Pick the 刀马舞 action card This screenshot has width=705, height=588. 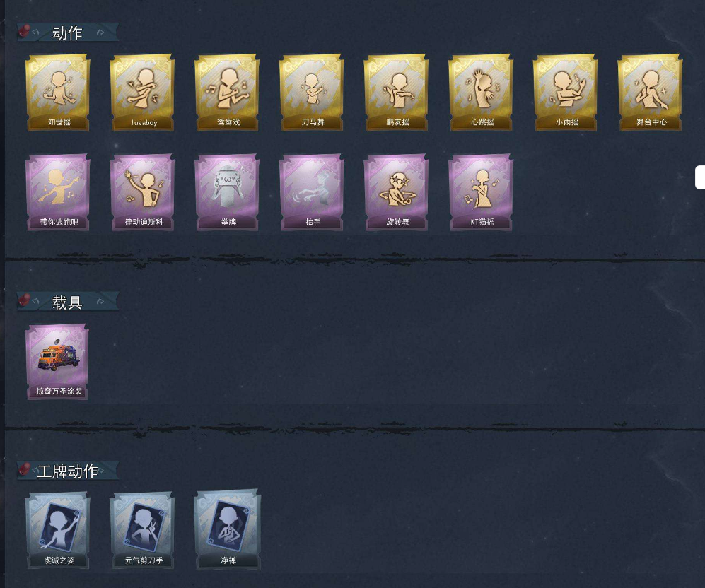coord(312,93)
